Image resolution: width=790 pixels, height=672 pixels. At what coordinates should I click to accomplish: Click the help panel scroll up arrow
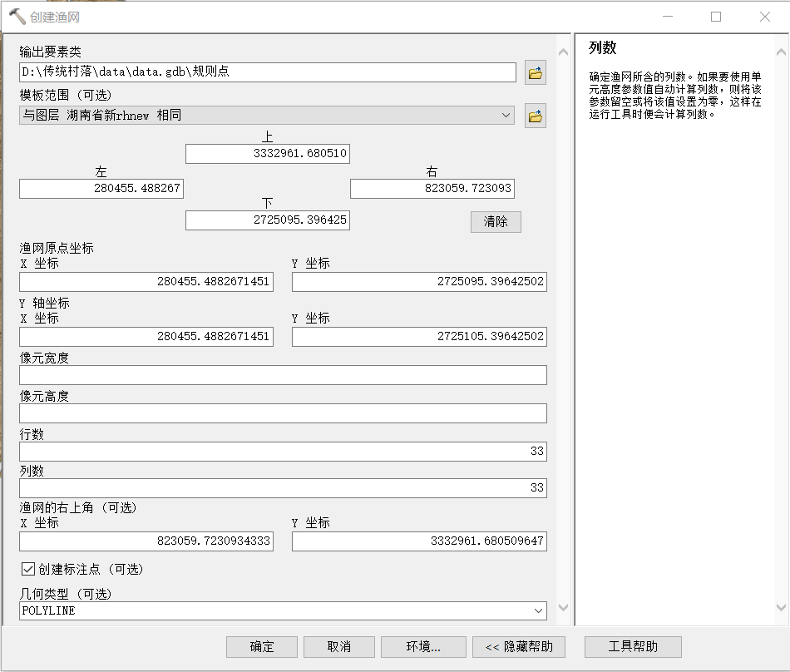pyautogui.click(x=781, y=52)
